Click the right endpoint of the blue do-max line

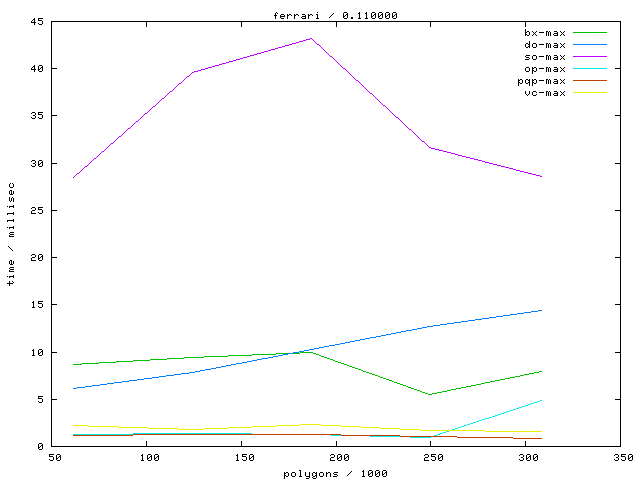click(x=542, y=310)
